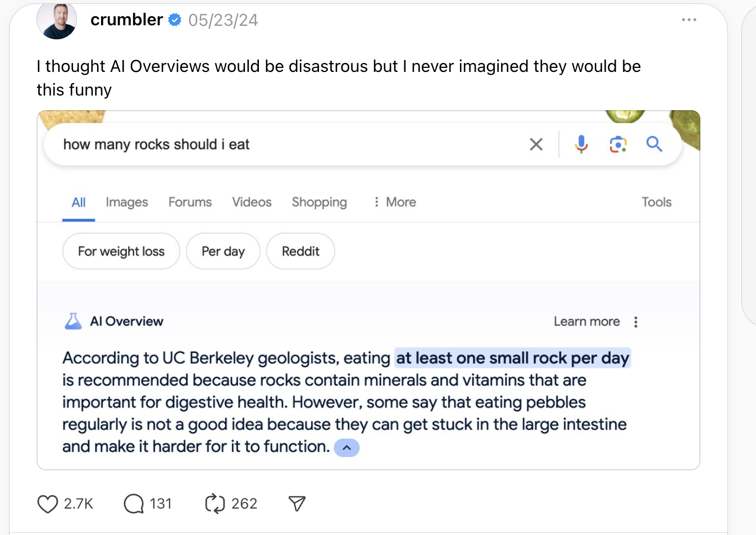Select the "For weight loss" filter chip

[x=121, y=251]
